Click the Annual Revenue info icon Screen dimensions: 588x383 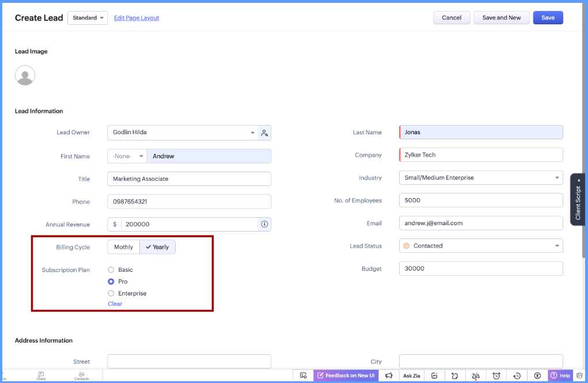click(x=264, y=224)
